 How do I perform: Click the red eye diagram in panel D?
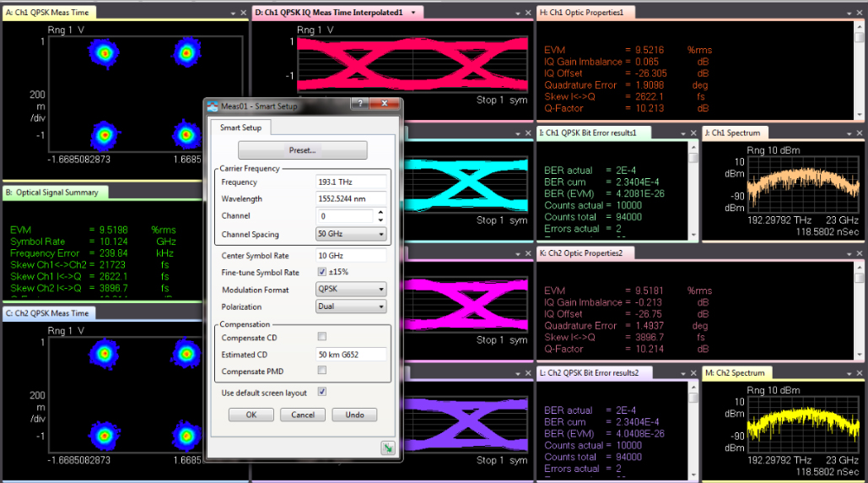pos(412,65)
